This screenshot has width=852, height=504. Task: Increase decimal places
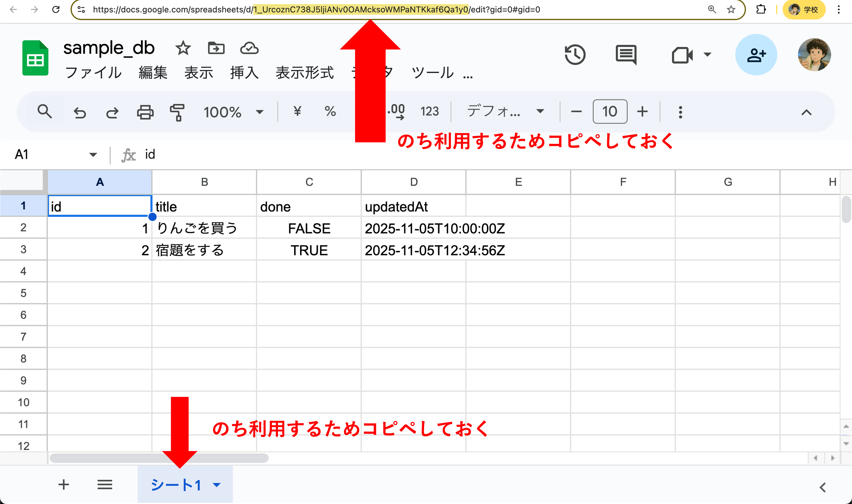click(x=396, y=112)
